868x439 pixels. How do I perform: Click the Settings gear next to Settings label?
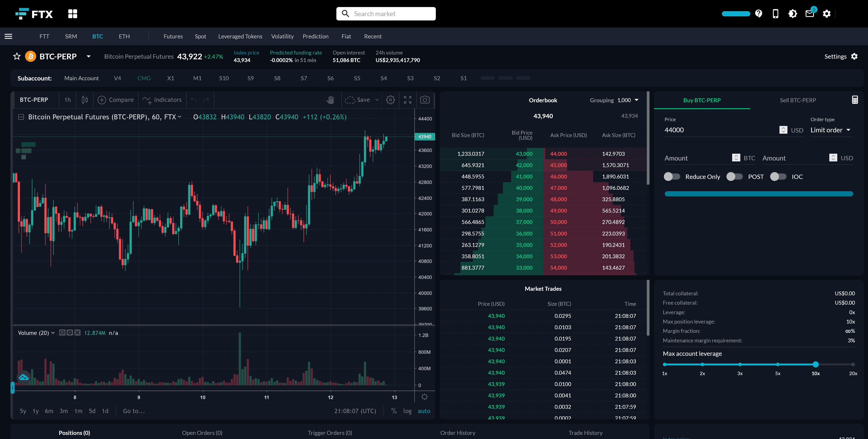pyautogui.click(x=854, y=57)
